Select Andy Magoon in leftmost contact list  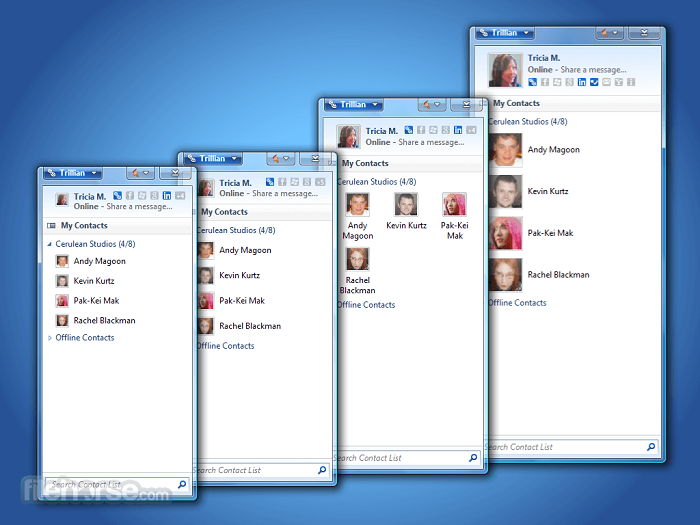point(98,262)
